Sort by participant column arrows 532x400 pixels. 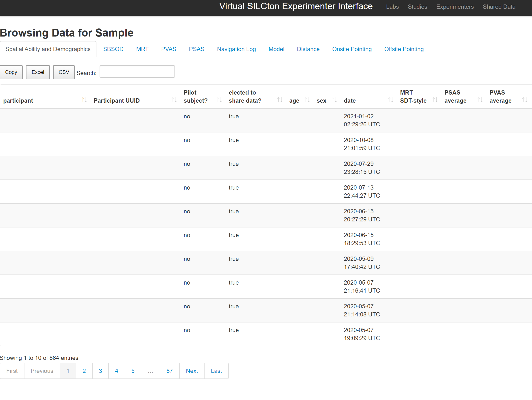pyautogui.click(x=84, y=100)
